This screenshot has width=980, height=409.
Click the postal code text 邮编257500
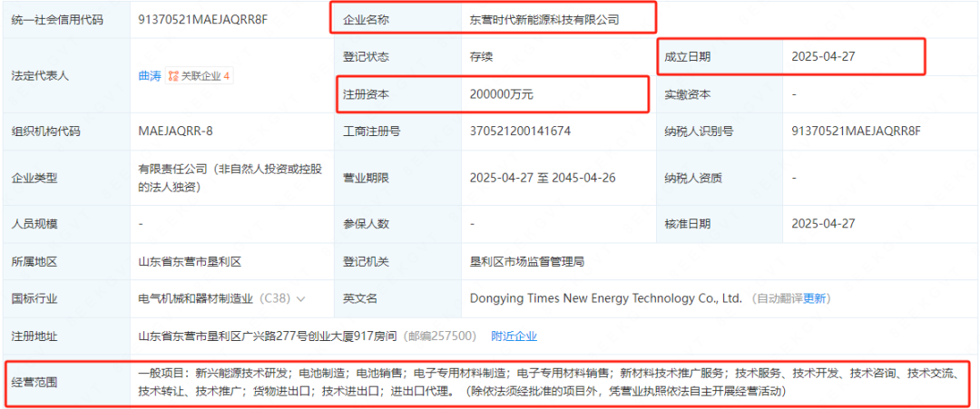point(442,336)
